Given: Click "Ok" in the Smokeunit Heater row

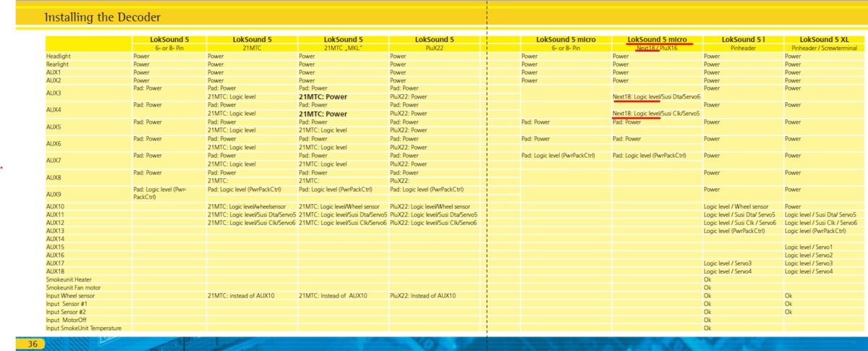Looking at the screenshot, I should click(x=707, y=279).
